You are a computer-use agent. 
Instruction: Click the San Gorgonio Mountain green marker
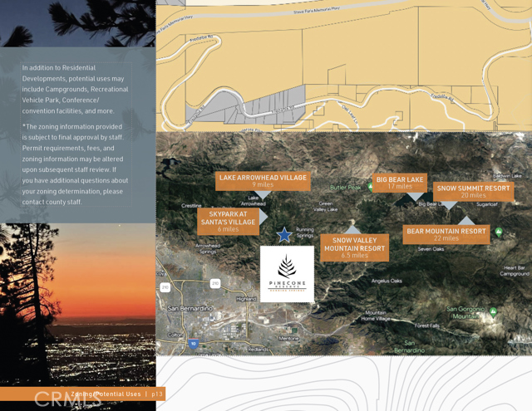pos(493,312)
